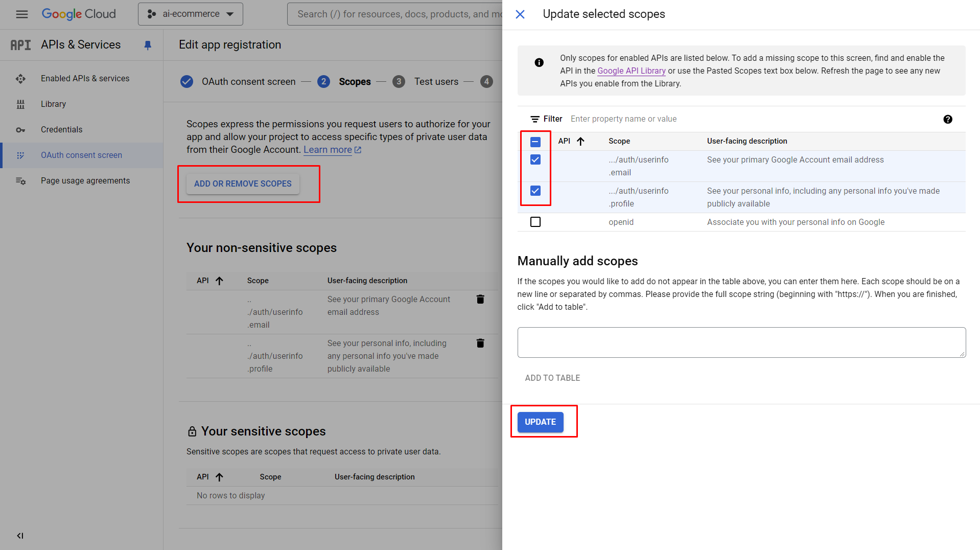Delete the userinfo.email scope row
This screenshot has width=980, height=550.
(480, 299)
